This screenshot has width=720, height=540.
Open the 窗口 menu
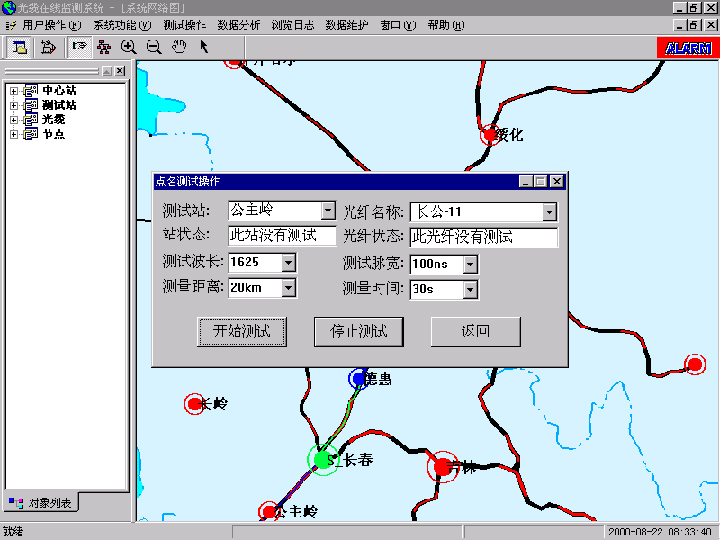(x=398, y=25)
